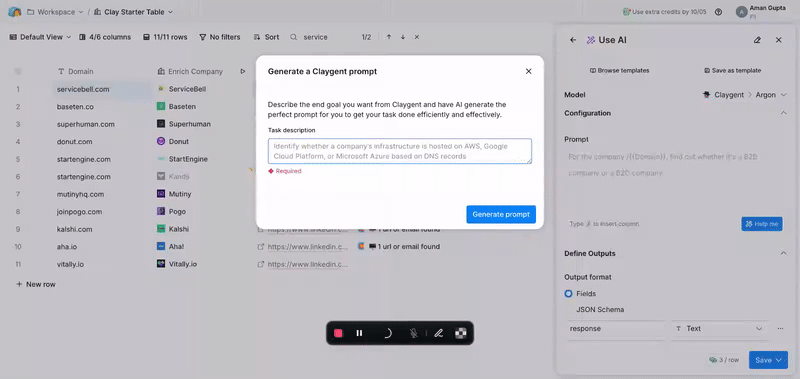Click the recorder draw pen icon

438,333
